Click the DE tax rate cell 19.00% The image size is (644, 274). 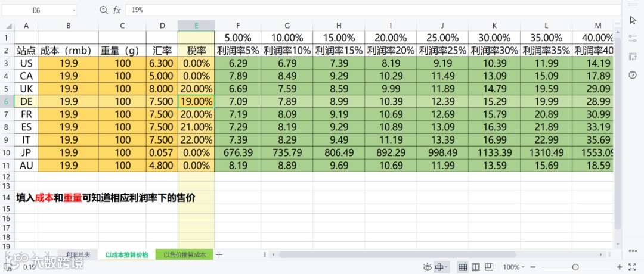(196, 102)
